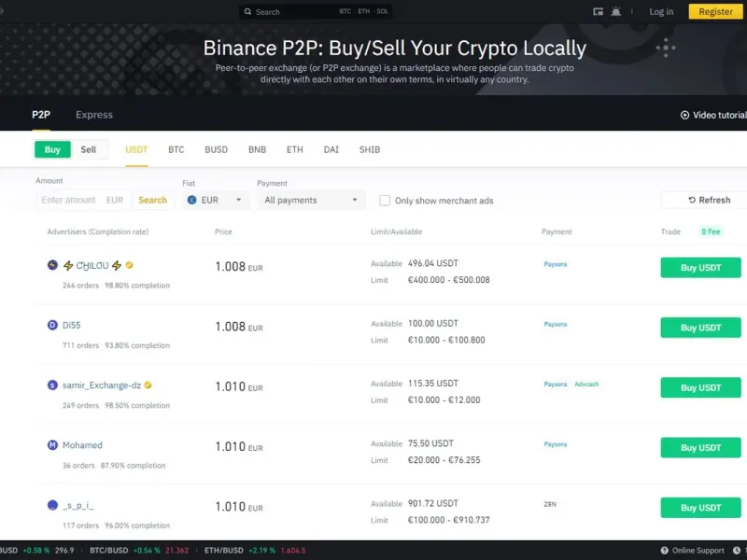Toggle Only show merchant ads checkbox
This screenshot has width=747, height=560.
pyautogui.click(x=385, y=201)
